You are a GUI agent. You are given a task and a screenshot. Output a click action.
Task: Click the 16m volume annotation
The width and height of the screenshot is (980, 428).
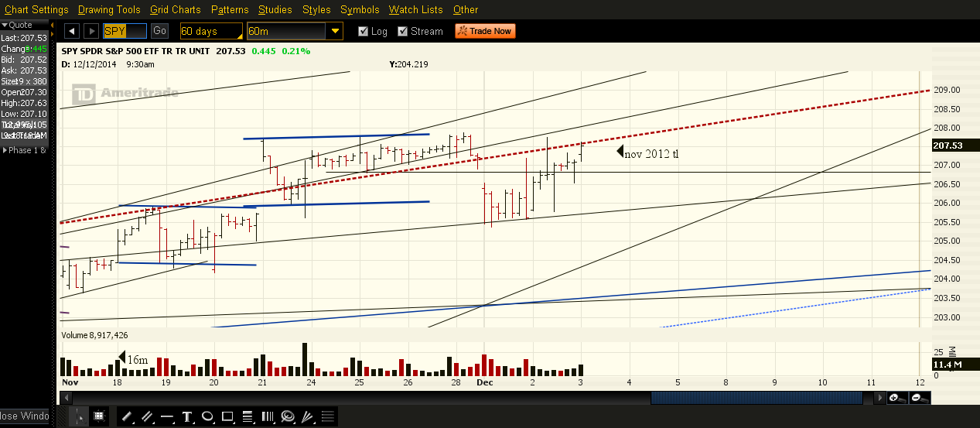138,360
